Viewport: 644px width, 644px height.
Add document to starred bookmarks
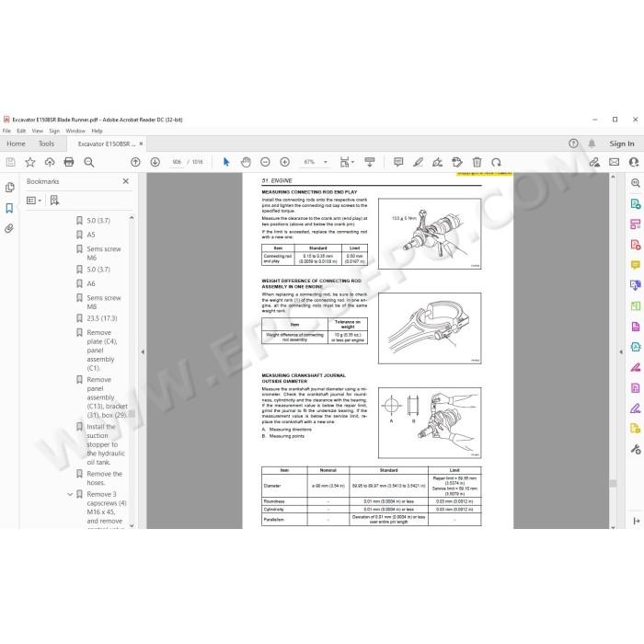click(30, 162)
